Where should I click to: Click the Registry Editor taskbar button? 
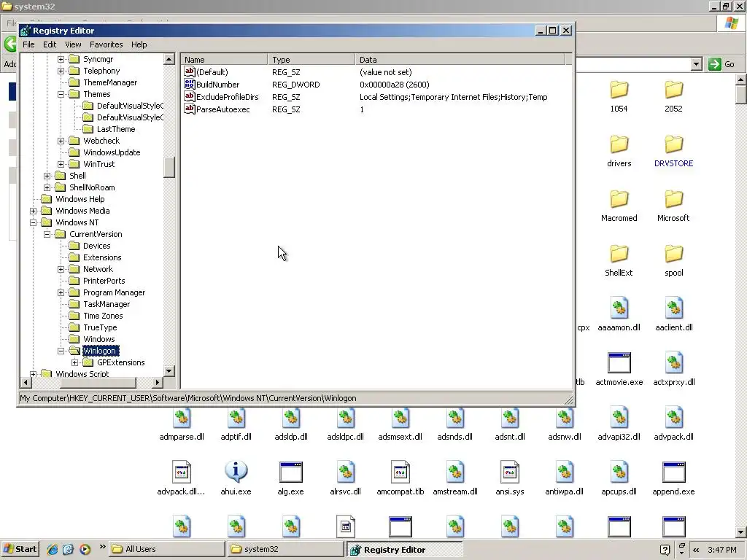(x=404, y=550)
